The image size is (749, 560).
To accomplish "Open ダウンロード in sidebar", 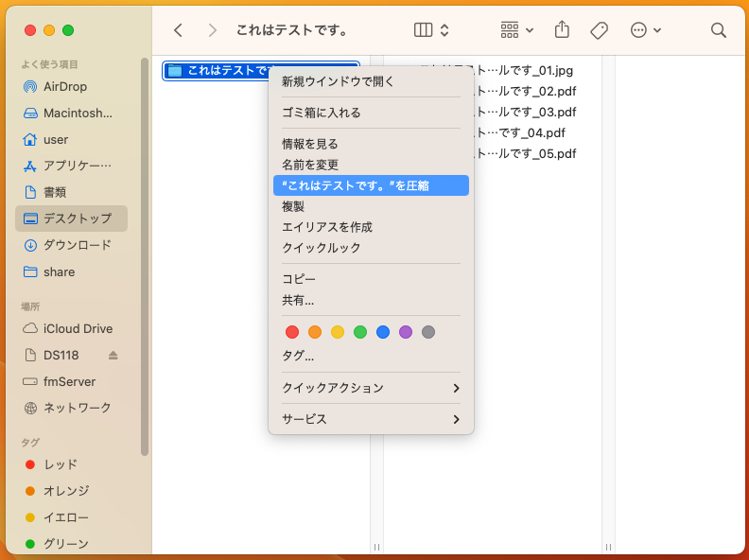I will click(72, 245).
